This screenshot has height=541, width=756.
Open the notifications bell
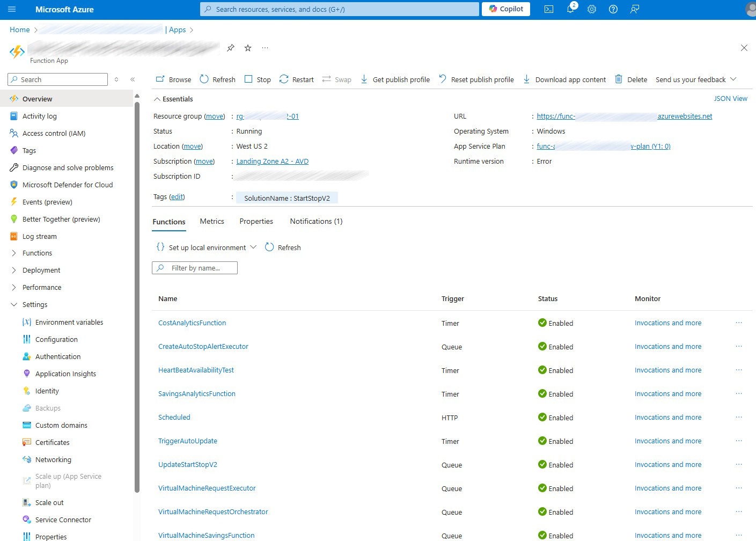pos(570,9)
